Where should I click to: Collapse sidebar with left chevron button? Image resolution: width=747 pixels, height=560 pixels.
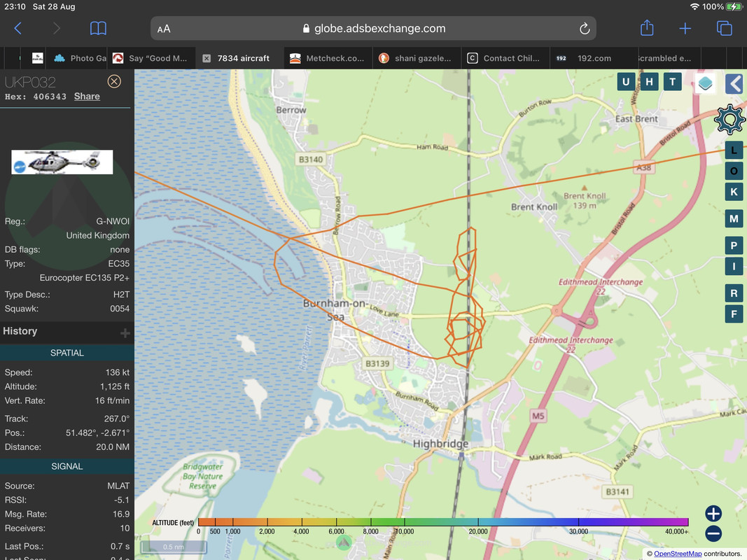coord(735,84)
